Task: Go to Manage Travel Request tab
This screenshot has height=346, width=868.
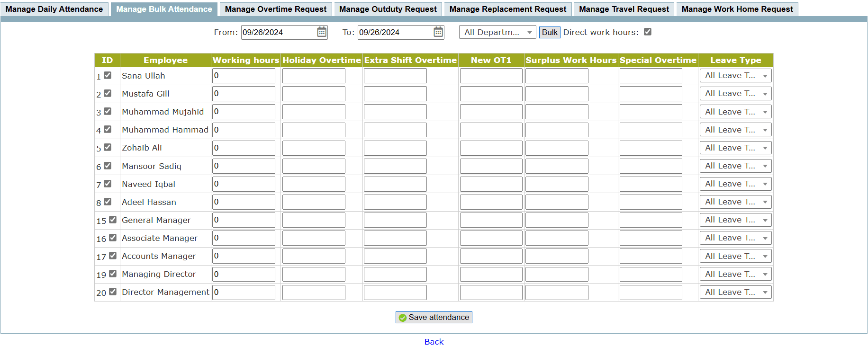Action: click(x=624, y=9)
